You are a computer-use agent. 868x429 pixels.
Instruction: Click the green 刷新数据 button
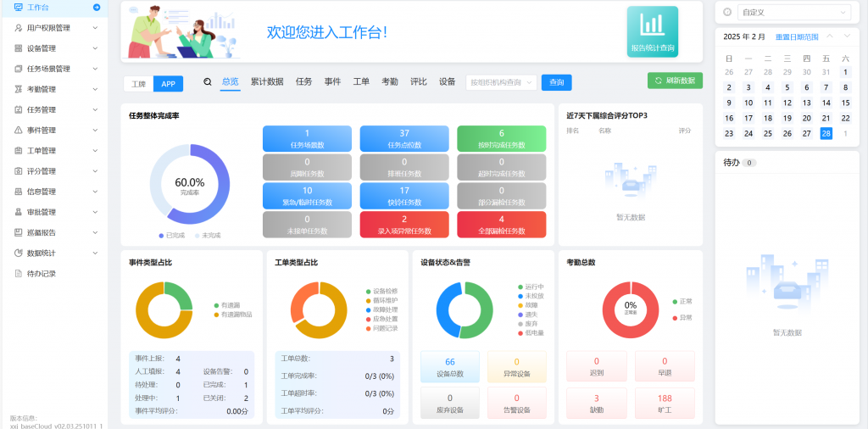[675, 81]
